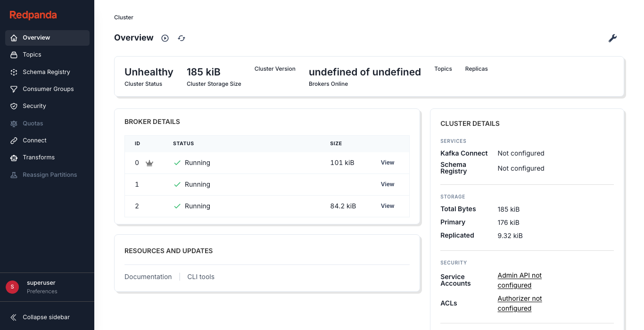The height and width of the screenshot is (330, 644).
Task: Open the Documentation link
Action: pos(148,277)
